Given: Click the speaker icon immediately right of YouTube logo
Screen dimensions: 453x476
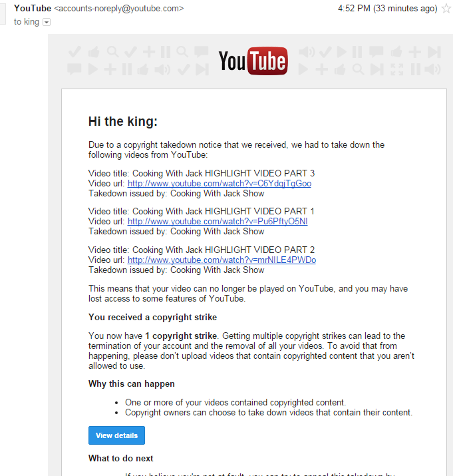Looking at the screenshot, I should pyautogui.click(x=307, y=52).
